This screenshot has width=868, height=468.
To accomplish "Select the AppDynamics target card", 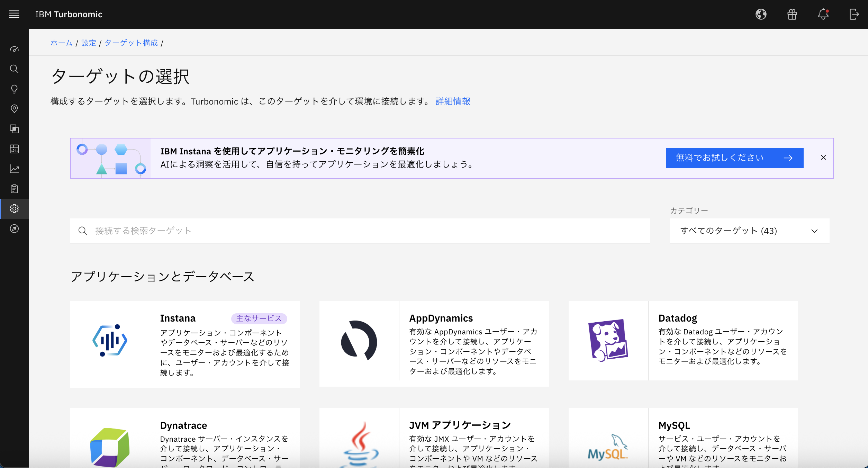I will click(434, 343).
